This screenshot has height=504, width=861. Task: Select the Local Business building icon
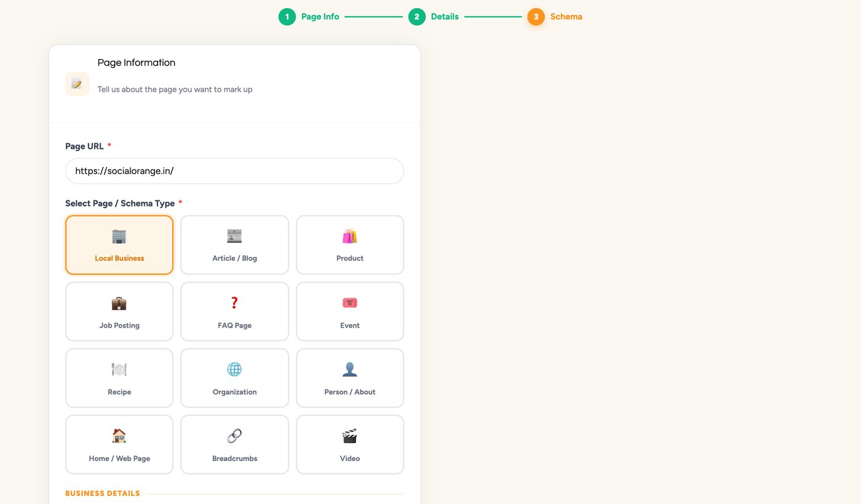(x=119, y=237)
